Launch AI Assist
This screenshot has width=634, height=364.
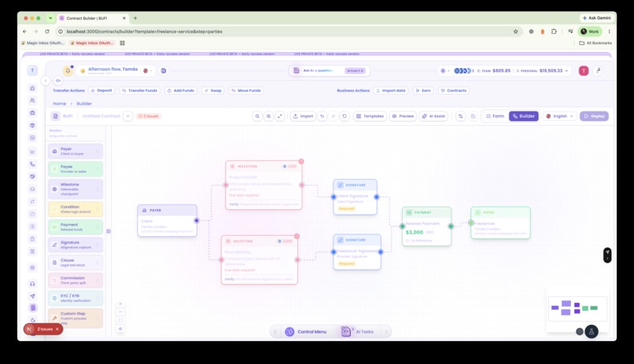click(x=433, y=116)
